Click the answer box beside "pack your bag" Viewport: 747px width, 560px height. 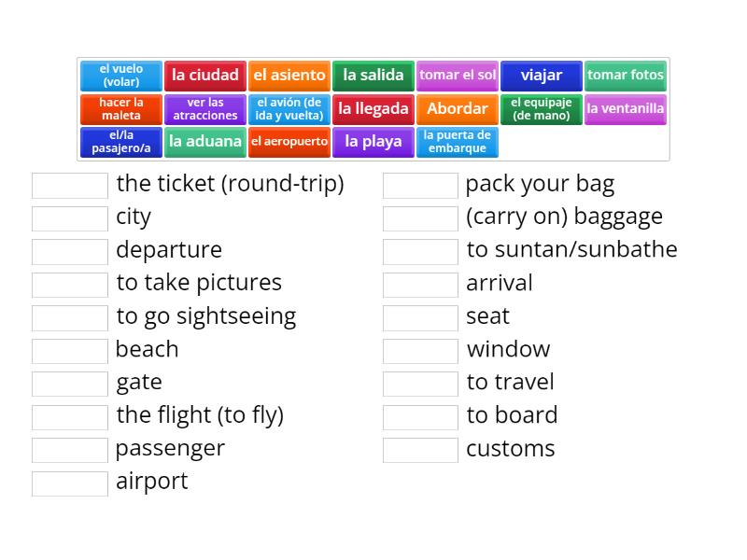[x=420, y=185]
